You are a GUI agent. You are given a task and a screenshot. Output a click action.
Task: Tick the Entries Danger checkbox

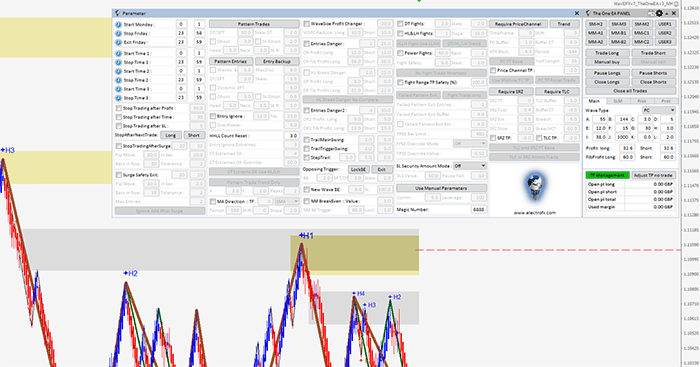307,44
